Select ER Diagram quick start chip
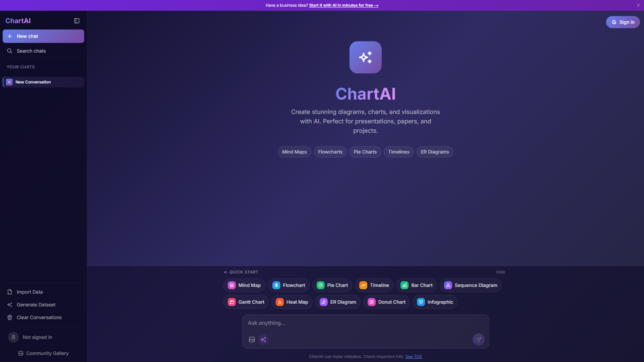Screen dimensions: 644x362 (338, 302)
